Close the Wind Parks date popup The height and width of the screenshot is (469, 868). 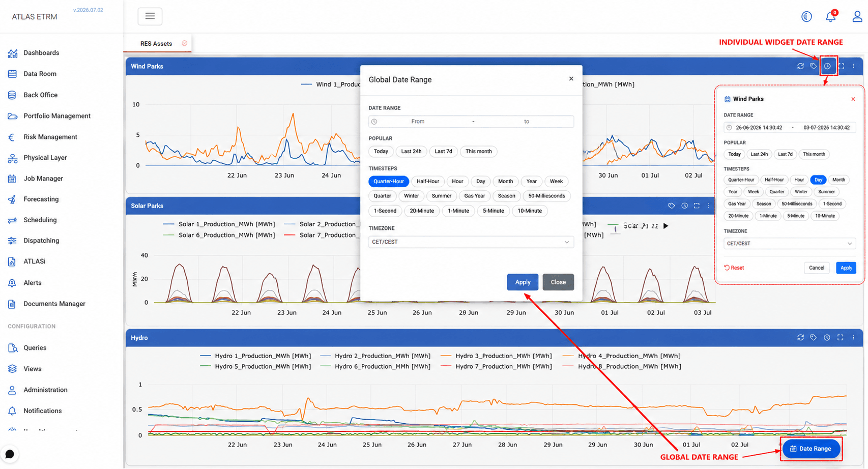(853, 99)
